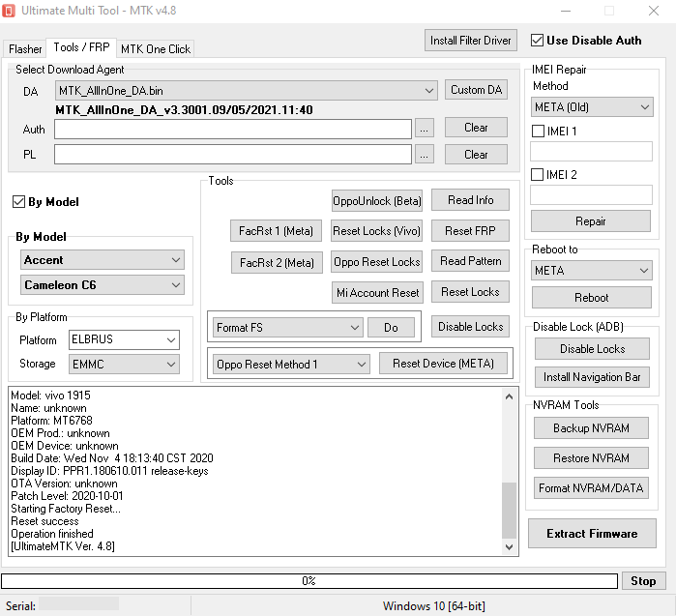
Task: Click the Reset FRP button
Action: tap(470, 231)
